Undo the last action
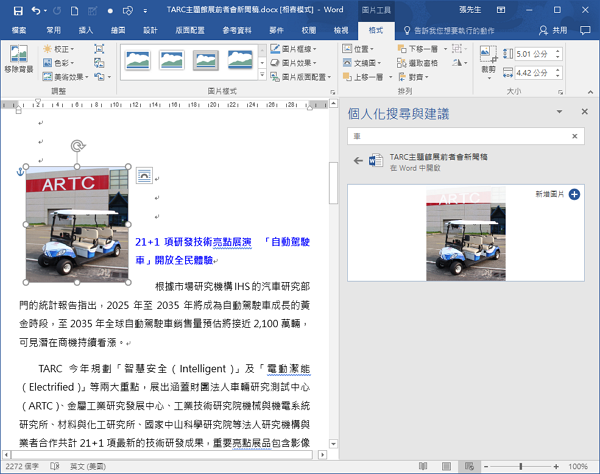The width and height of the screenshot is (600, 474). point(36,11)
